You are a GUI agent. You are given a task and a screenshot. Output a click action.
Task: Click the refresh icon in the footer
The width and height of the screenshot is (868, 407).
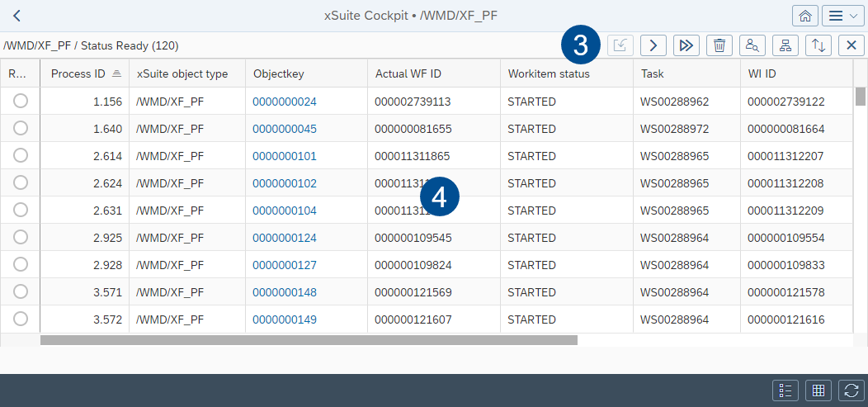tap(851, 390)
